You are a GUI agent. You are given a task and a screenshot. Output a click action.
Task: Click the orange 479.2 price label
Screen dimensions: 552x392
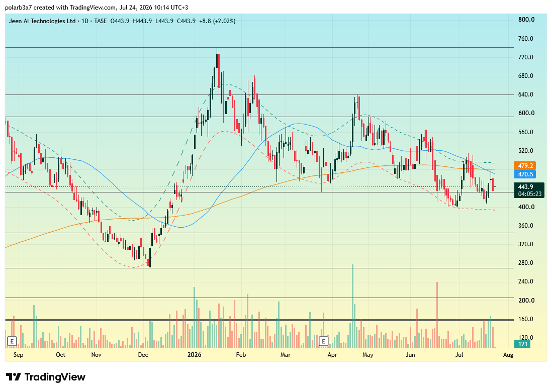[x=525, y=166]
